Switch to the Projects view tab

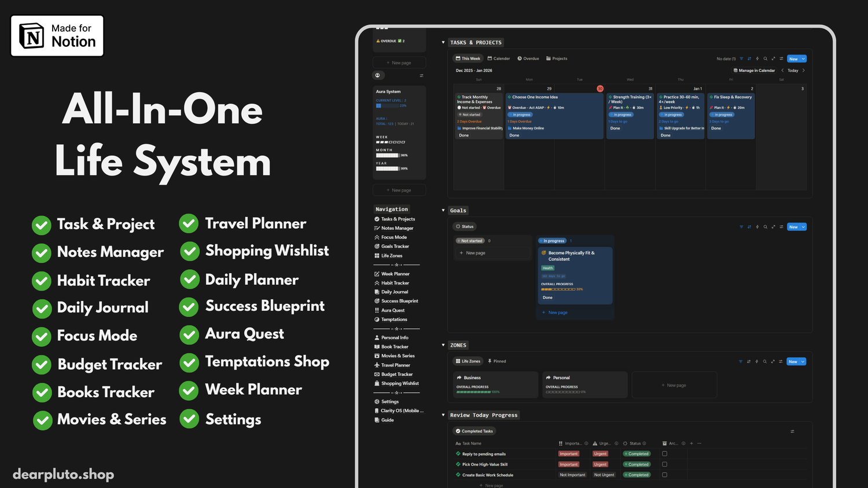pos(557,58)
